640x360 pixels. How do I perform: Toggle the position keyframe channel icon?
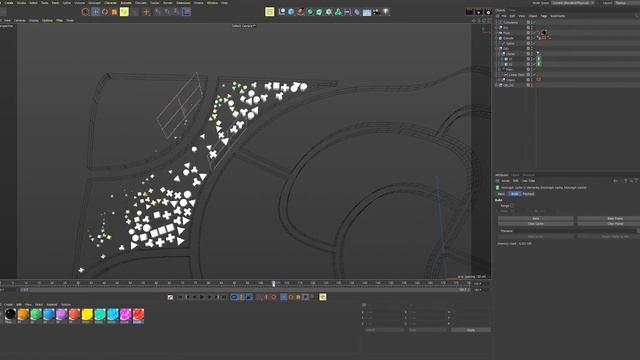pos(283,297)
